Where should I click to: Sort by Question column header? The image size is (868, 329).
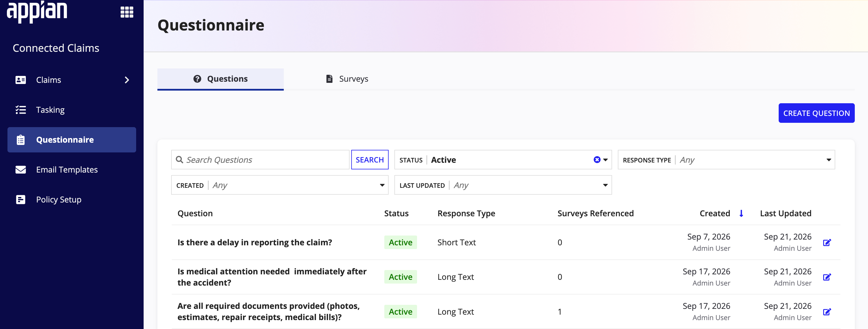coord(195,213)
